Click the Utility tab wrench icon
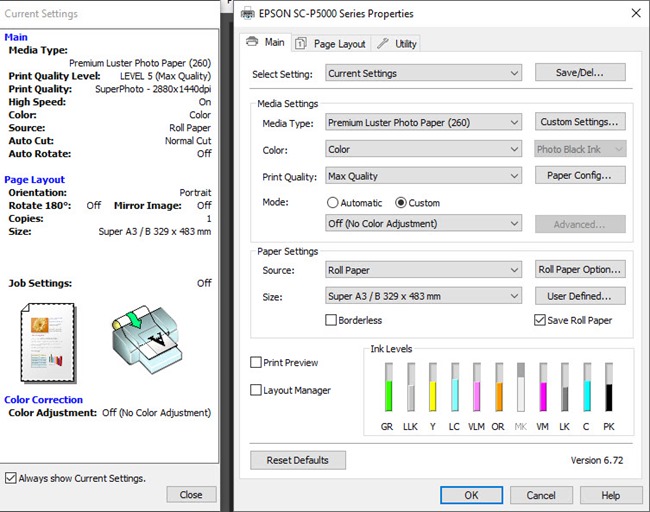The height and width of the screenshot is (512, 650). click(x=383, y=43)
